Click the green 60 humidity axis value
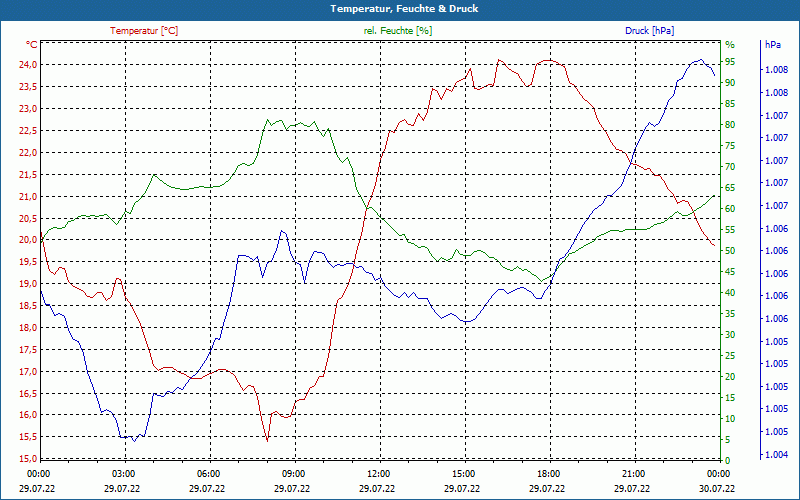Viewport: 800px width, 500px height. (x=730, y=209)
